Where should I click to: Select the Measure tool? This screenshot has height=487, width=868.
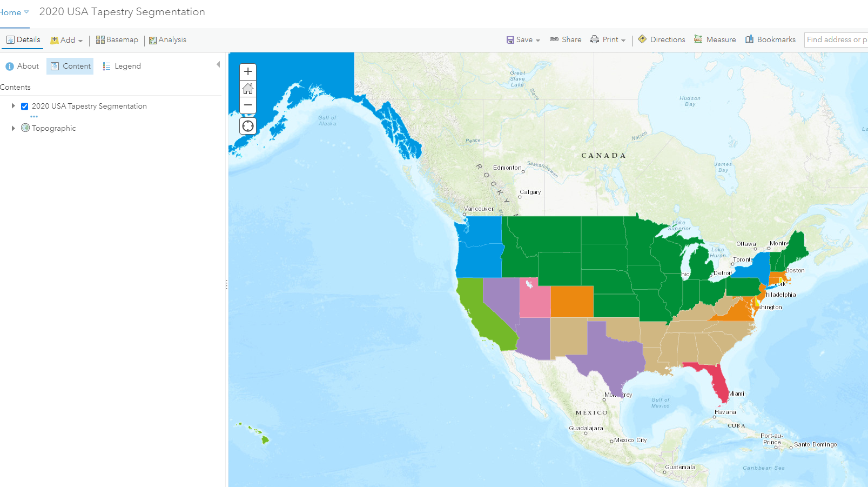[715, 39]
